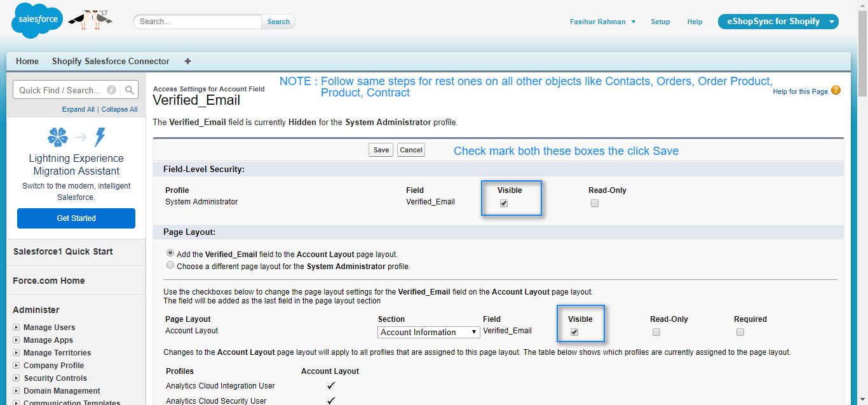Viewport: 868px width, 405px height.
Task: Click the 'System Administrator' profile value
Action: pos(201,202)
